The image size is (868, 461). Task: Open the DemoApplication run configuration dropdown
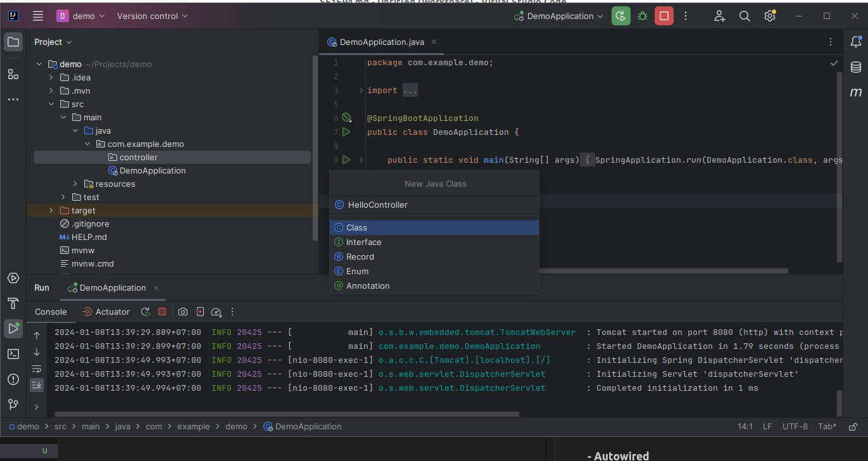pyautogui.click(x=558, y=16)
